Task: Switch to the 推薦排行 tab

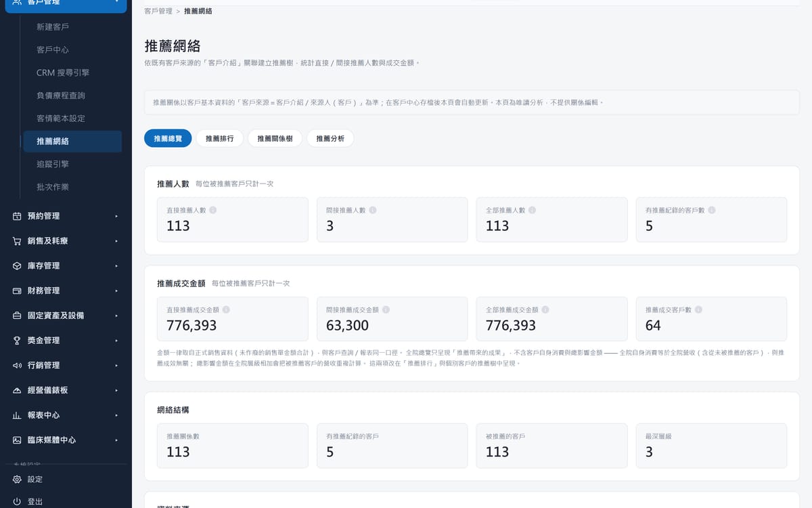Action: [220, 138]
